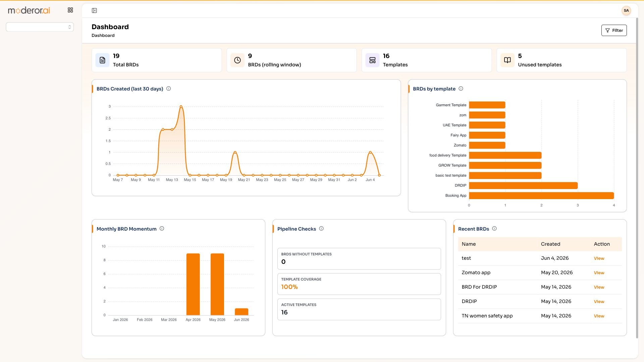Open the BRDs Without Templates card

tap(359, 259)
